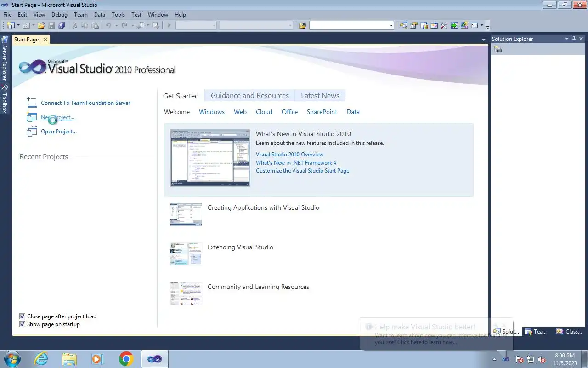Viewport: 588px width, 368px height.
Task: Open Customize the Visual Studio Start Page link
Action: click(x=302, y=171)
